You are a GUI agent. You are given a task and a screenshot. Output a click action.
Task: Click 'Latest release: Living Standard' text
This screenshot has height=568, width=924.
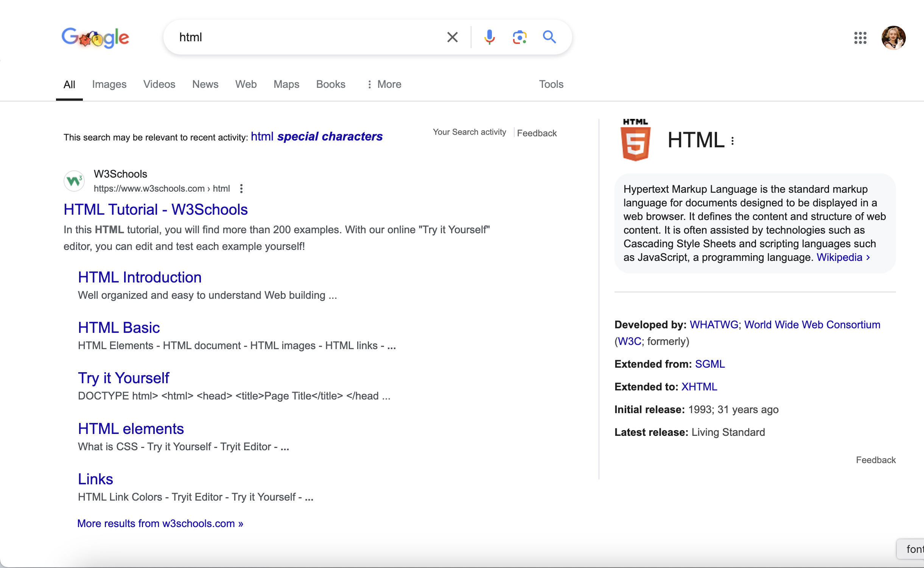click(689, 432)
